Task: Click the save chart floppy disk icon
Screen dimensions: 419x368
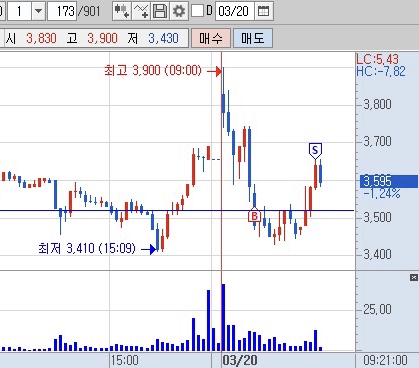Action: click(160, 11)
